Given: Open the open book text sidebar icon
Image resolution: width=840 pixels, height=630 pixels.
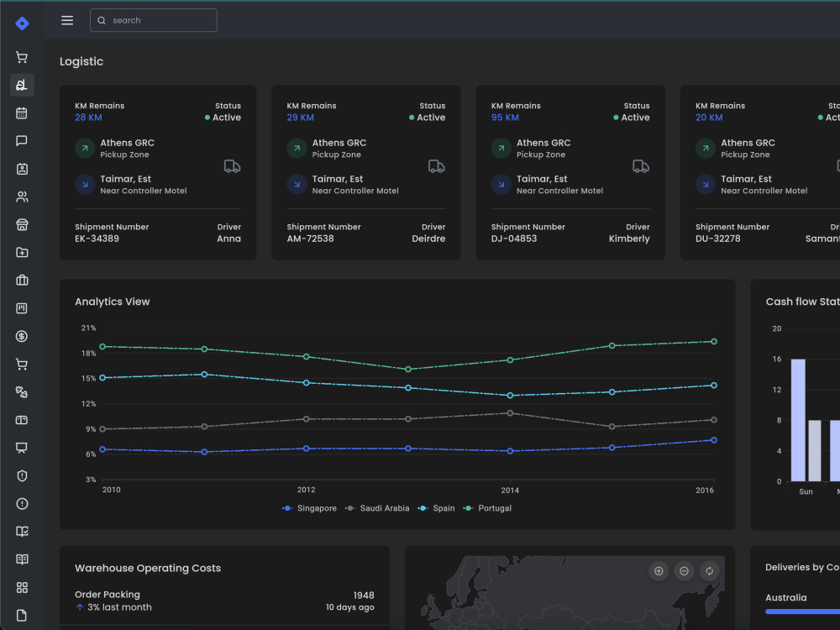Looking at the screenshot, I should pyautogui.click(x=22, y=559).
